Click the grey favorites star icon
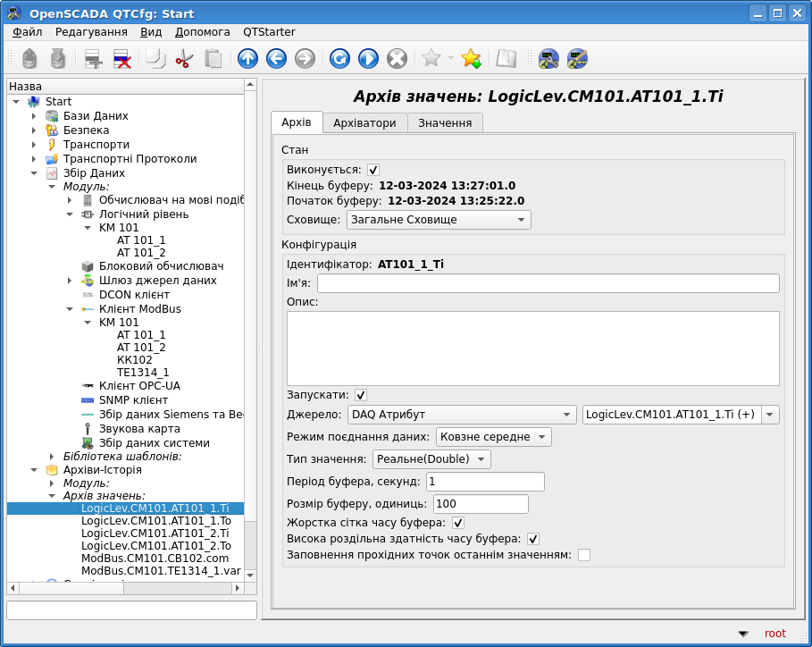 tap(431, 58)
